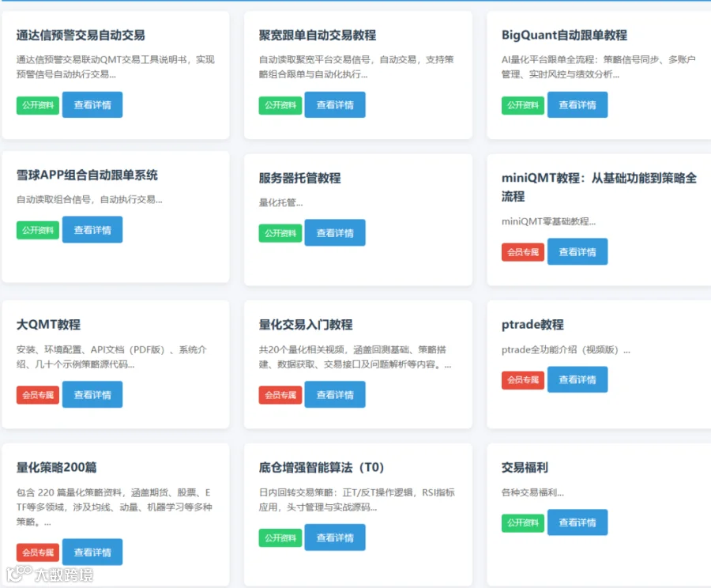The height and width of the screenshot is (588, 711).
Task: View details of 量化策略200篇
Action: pos(92,552)
